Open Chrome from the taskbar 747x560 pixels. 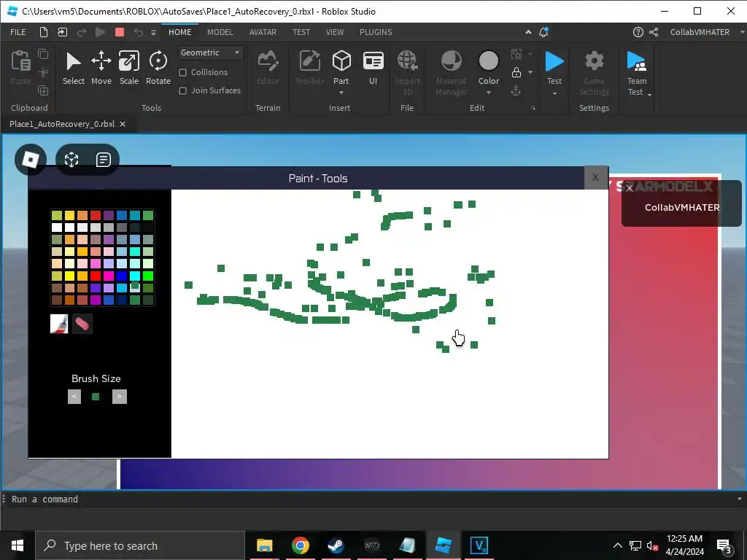[300, 545]
